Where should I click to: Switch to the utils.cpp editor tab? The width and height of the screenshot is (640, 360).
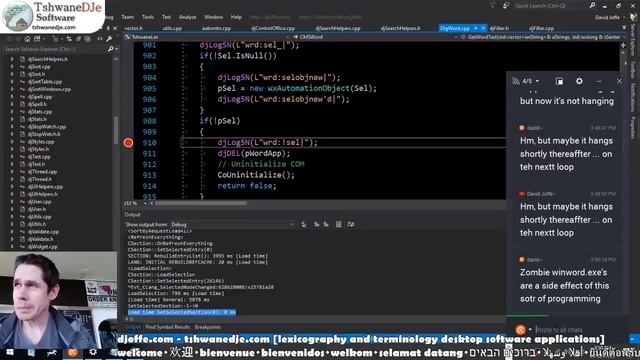(x=172, y=28)
